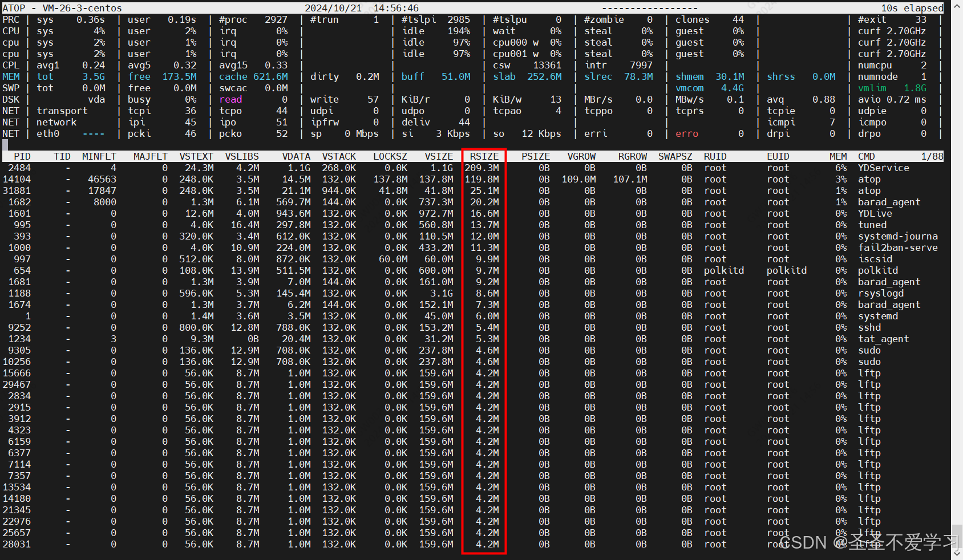Select the systemd-journa command name

898,236
